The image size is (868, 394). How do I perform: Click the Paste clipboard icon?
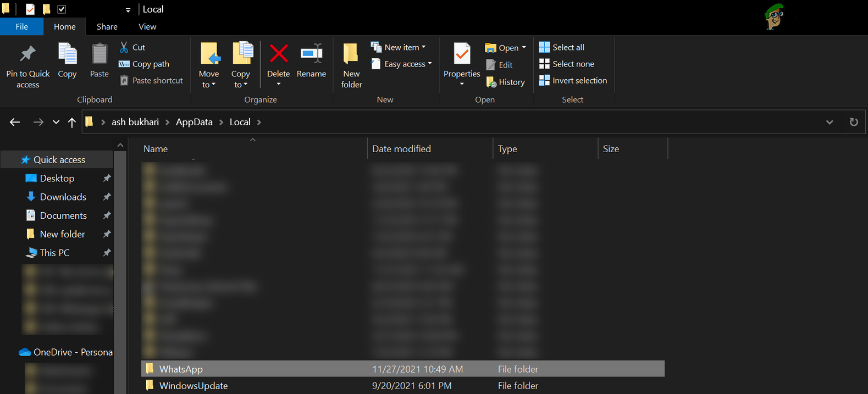pyautogui.click(x=99, y=54)
